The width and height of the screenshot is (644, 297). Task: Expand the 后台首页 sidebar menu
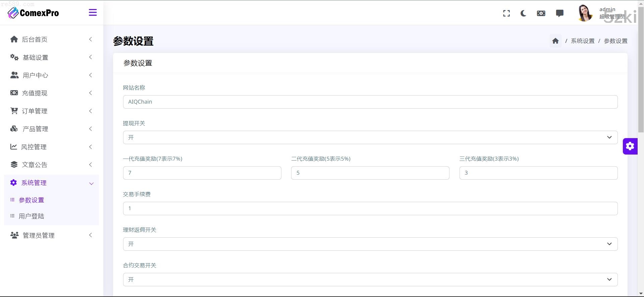pyautogui.click(x=51, y=40)
